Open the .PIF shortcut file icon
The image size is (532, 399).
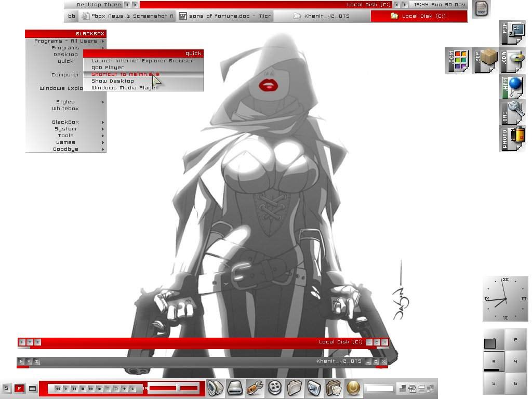pos(512,33)
